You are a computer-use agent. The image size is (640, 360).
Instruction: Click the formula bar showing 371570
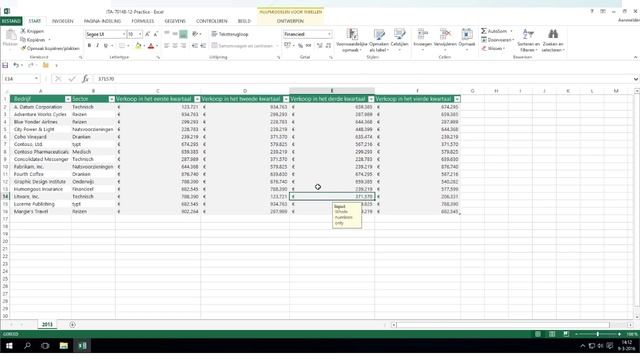[363, 79]
